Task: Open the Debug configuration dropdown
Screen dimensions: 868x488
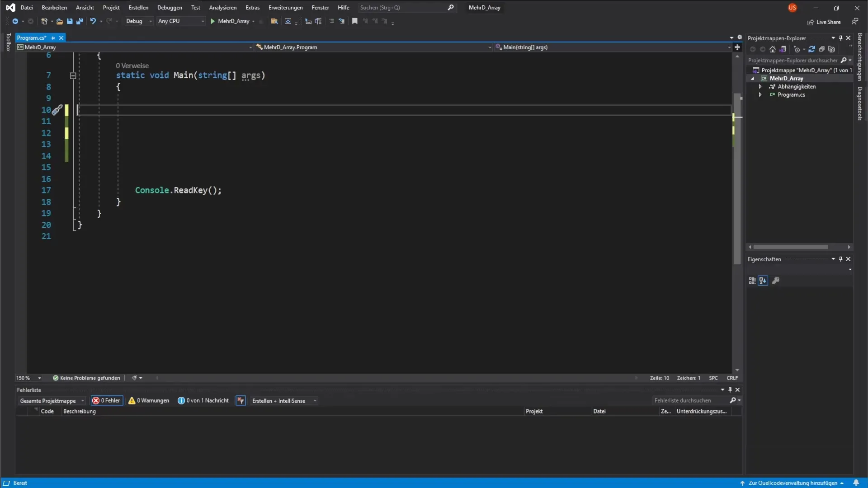Action: coord(139,21)
